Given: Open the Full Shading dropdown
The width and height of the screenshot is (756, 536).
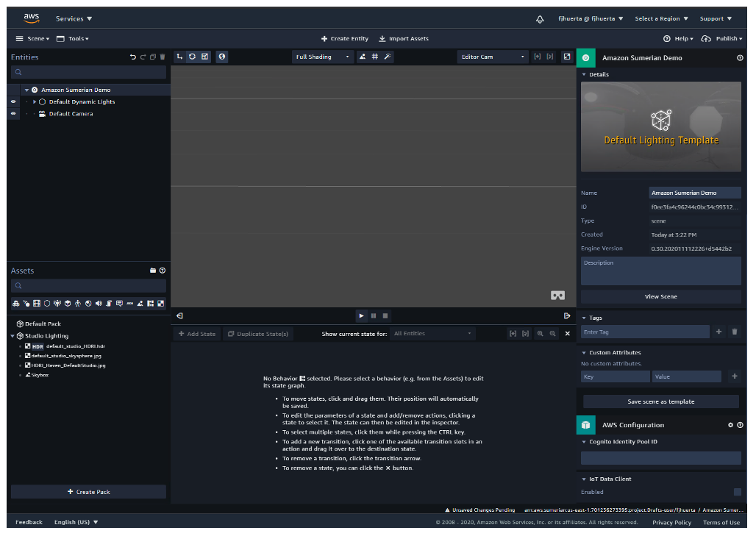Looking at the screenshot, I should coord(322,57).
